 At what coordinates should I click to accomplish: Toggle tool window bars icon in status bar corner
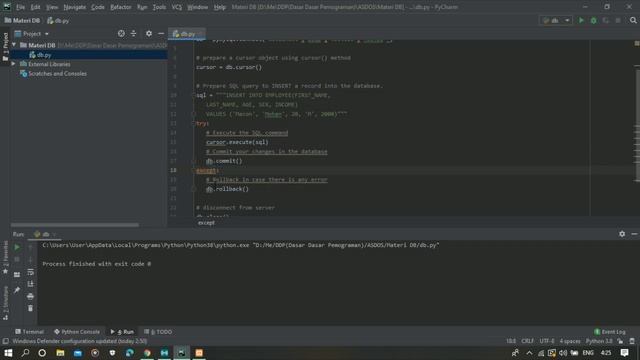pyautogui.click(x=5, y=341)
